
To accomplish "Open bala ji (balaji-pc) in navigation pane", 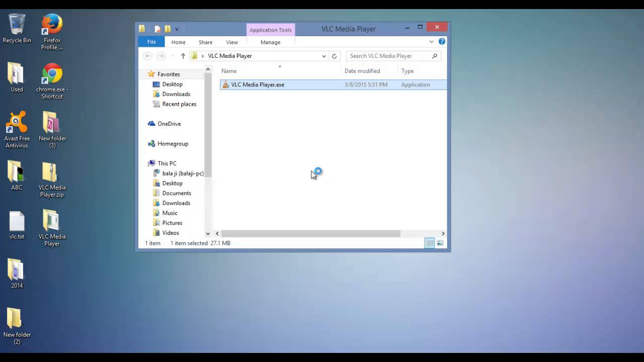I will (183, 173).
